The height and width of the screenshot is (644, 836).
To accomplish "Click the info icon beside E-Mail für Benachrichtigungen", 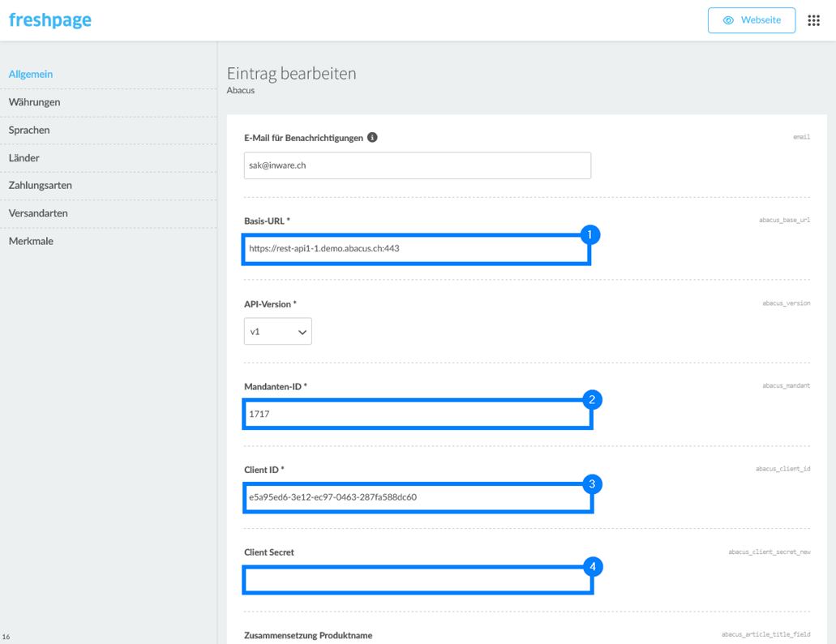I will 372,138.
